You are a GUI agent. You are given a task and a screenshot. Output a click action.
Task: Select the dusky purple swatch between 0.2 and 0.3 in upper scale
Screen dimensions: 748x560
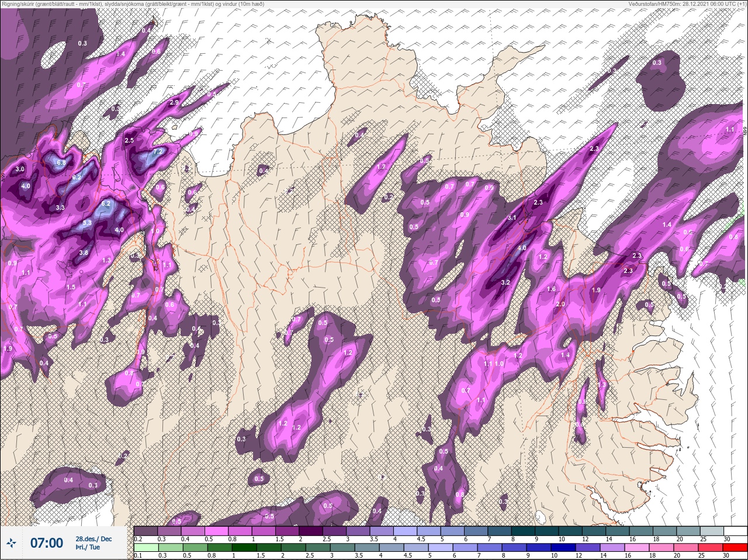pyautogui.click(x=146, y=531)
